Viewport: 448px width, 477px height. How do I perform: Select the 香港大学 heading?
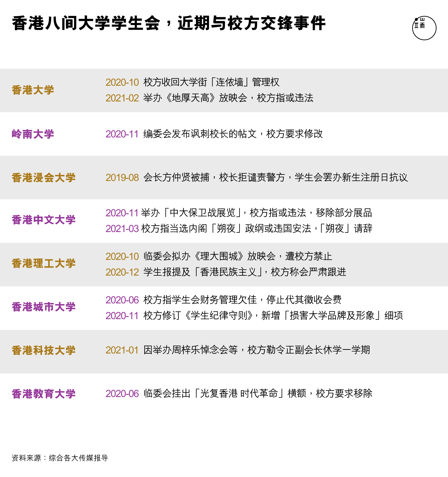[x=33, y=90]
